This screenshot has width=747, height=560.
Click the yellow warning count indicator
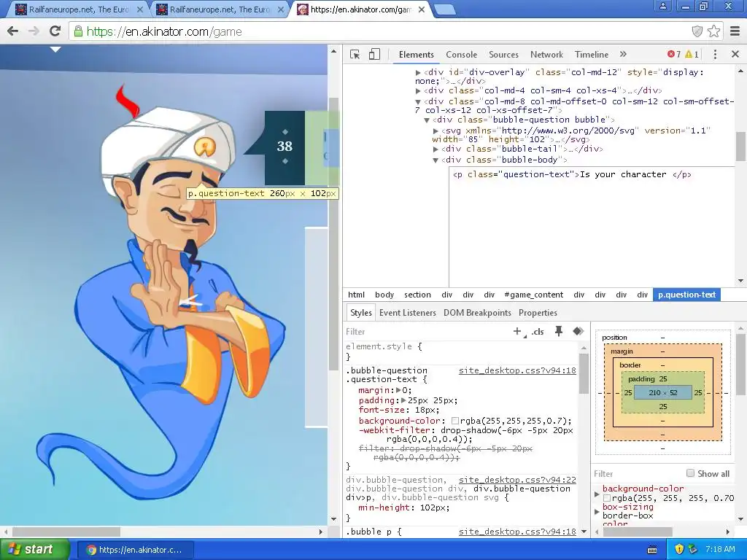click(x=692, y=54)
